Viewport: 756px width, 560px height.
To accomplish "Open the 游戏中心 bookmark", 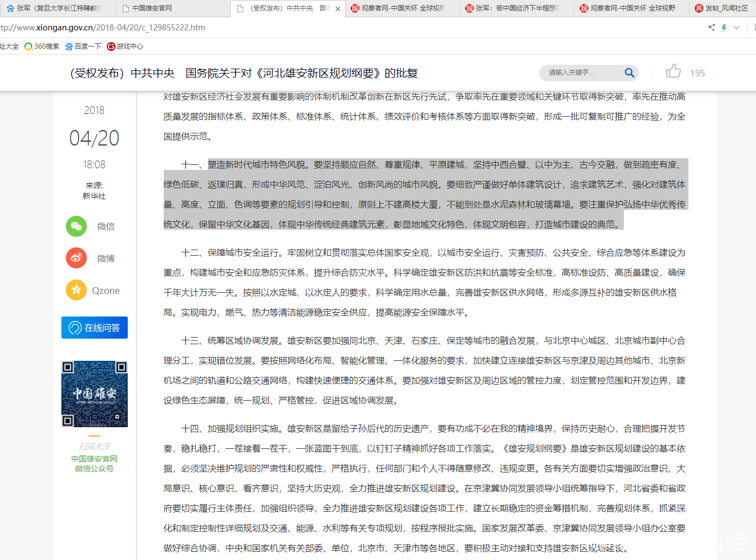I will [125, 46].
